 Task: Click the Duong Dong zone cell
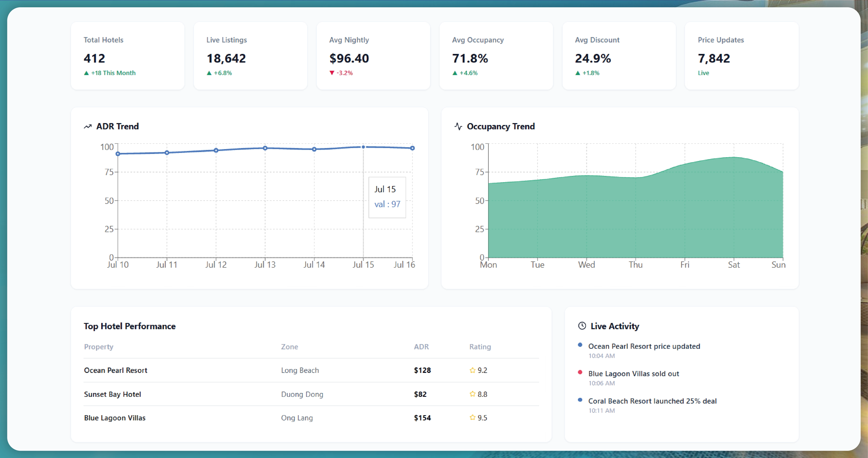[302, 394]
